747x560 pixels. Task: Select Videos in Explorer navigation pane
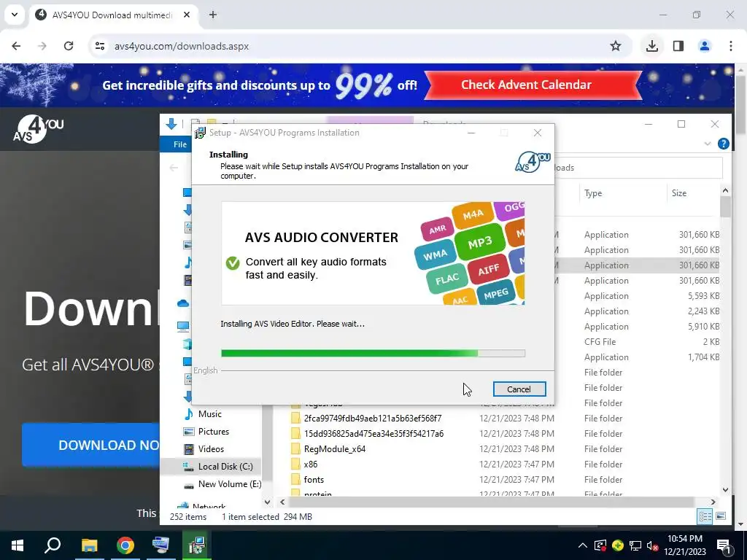pyautogui.click(x=211, y=449)
